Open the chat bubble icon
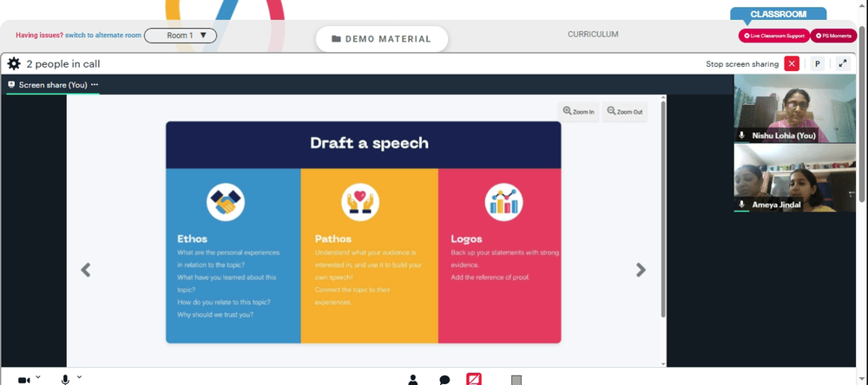Image resolution: width=868 pixels, height=385 pixels. point(444,380)
